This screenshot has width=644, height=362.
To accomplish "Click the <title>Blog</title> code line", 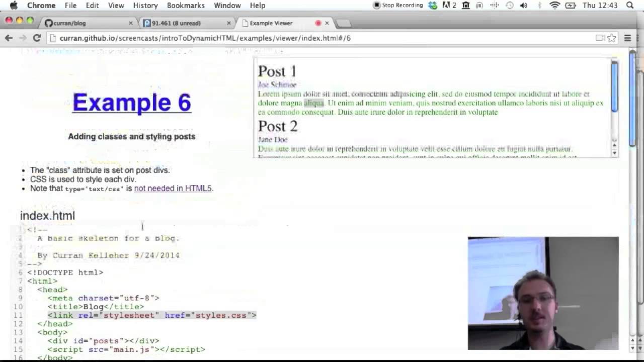I will (x=96, y=307).
